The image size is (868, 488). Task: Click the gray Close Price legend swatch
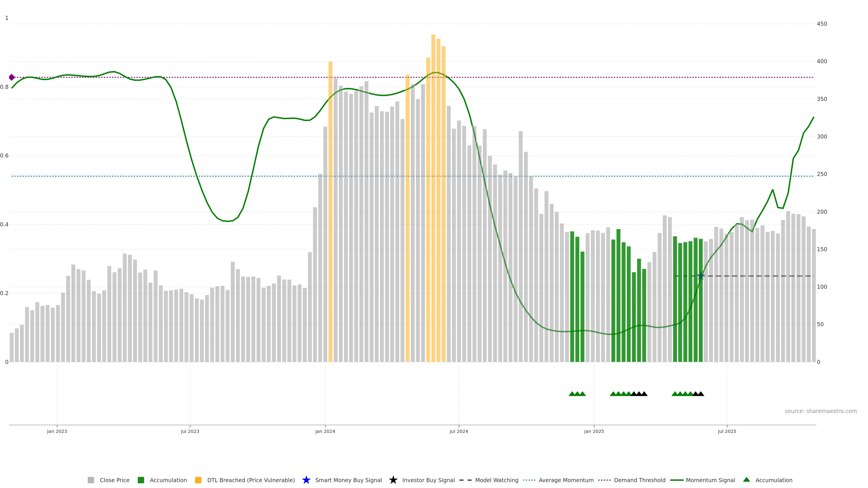click(91, 480)
